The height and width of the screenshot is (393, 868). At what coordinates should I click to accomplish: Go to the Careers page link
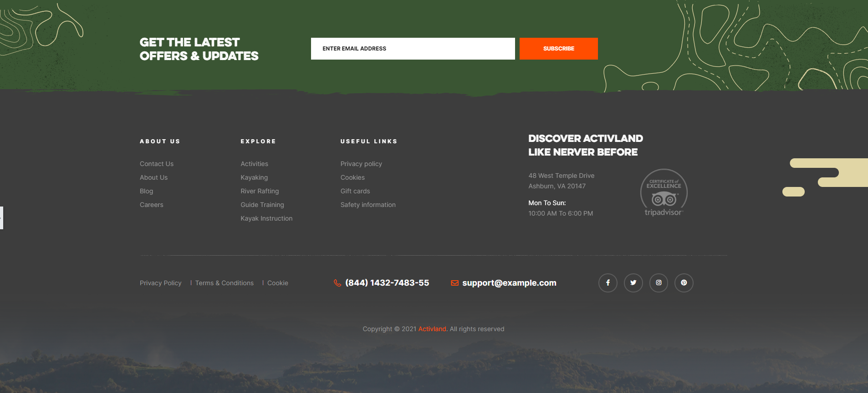tap(151, 205)
